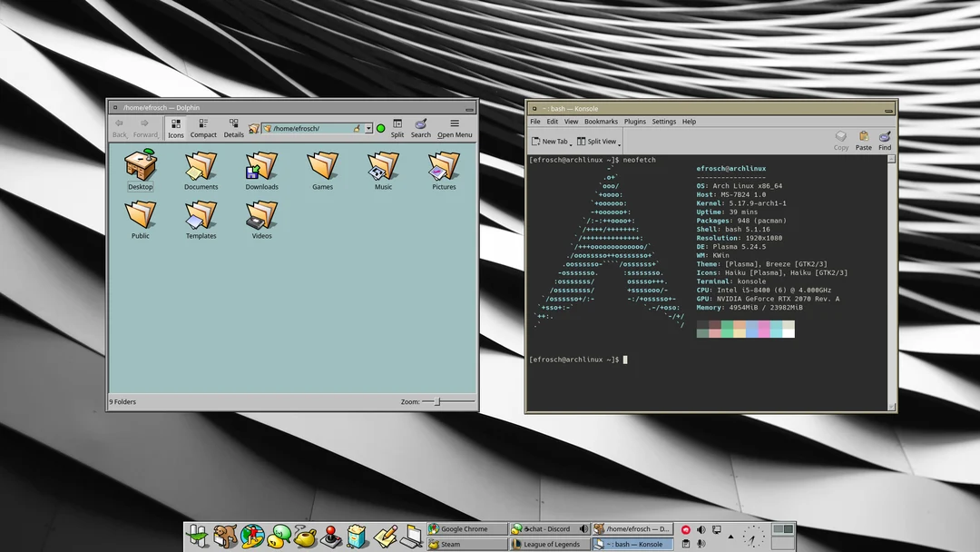The height and width of the screenshot is (552, 980).
Task: Open the Bookmarks menu in Konsole
Action: 601,121
